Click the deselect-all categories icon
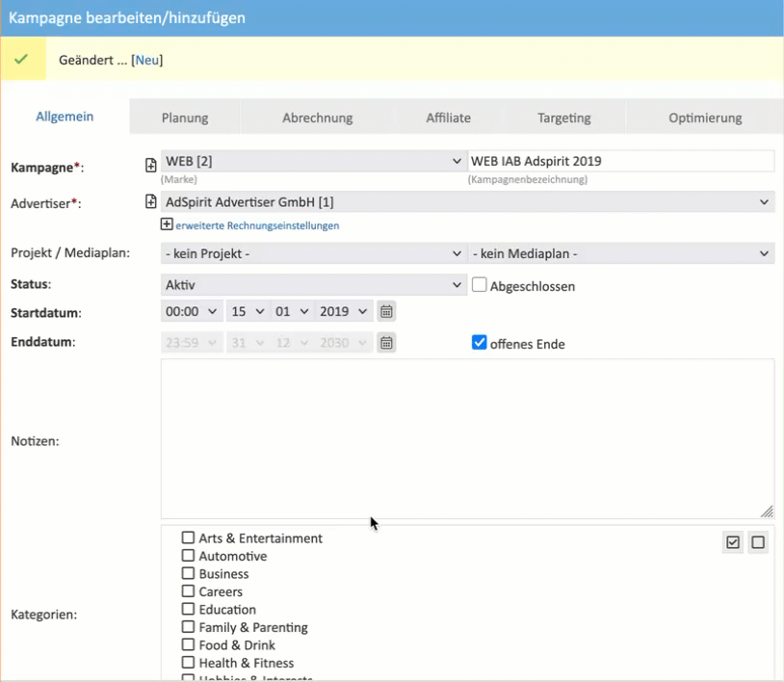The height and width of the screenshot is (682, 784). coord(758,542)
